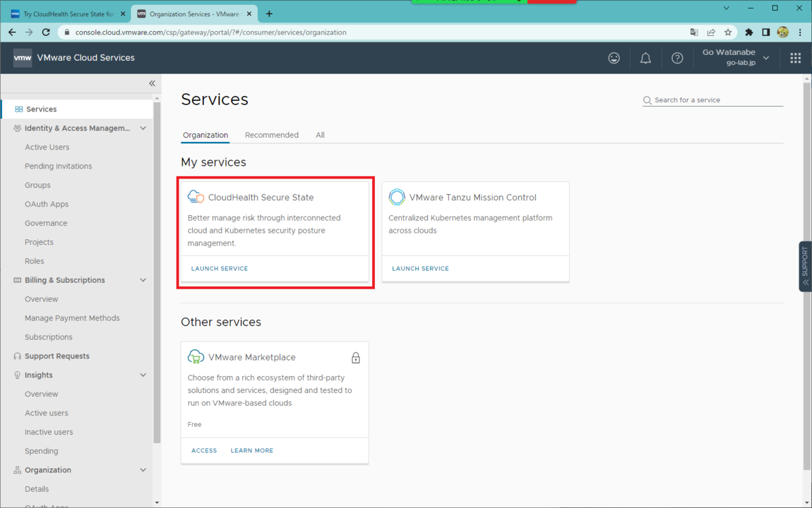Click the padlock icon on Marketplace card
The width and height of the screenshot is (812, 508).
click(x=356, y=358)
